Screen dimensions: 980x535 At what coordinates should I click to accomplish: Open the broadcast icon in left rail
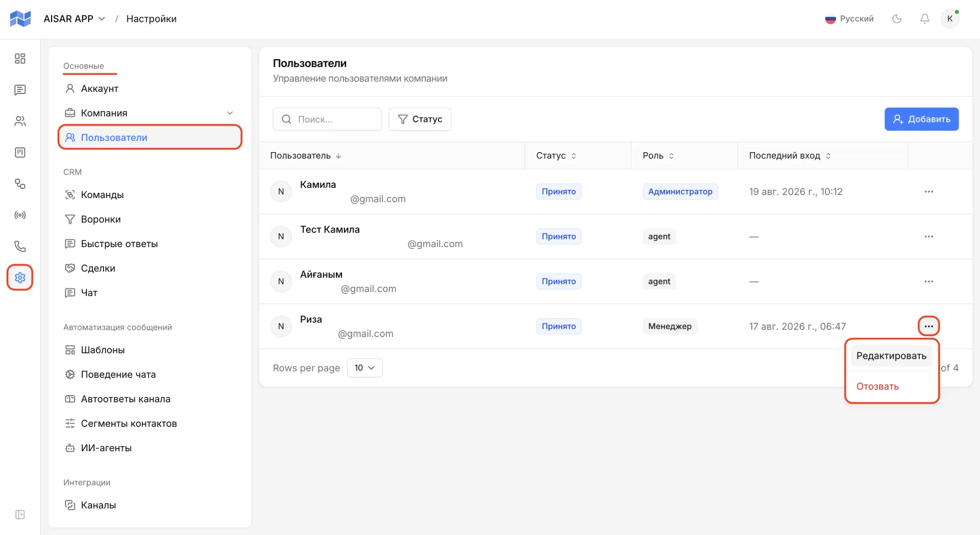pyautogui.click(x=20, y=215)
